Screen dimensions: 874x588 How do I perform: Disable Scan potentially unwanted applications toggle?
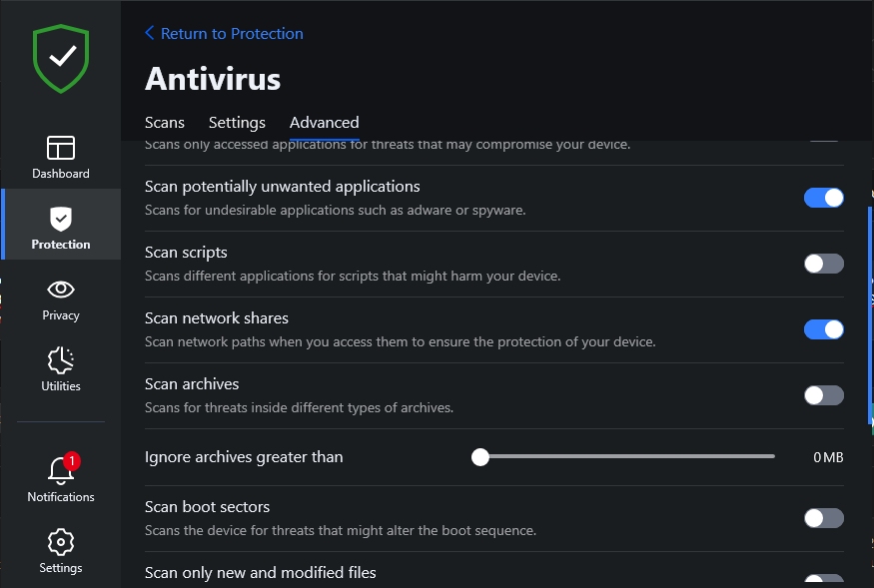824,198
